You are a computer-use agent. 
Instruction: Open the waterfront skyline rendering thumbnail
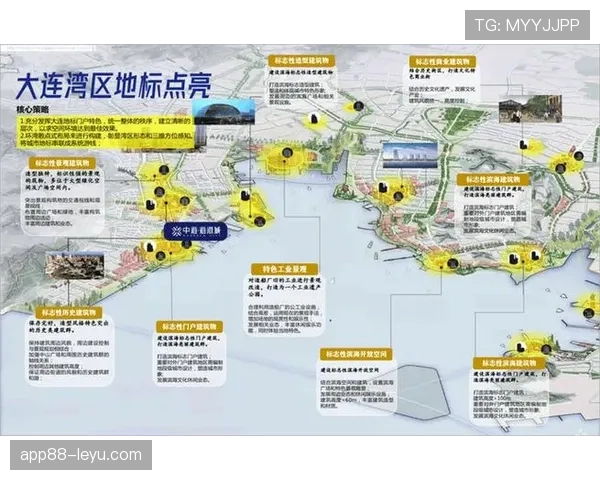(410, 155)
